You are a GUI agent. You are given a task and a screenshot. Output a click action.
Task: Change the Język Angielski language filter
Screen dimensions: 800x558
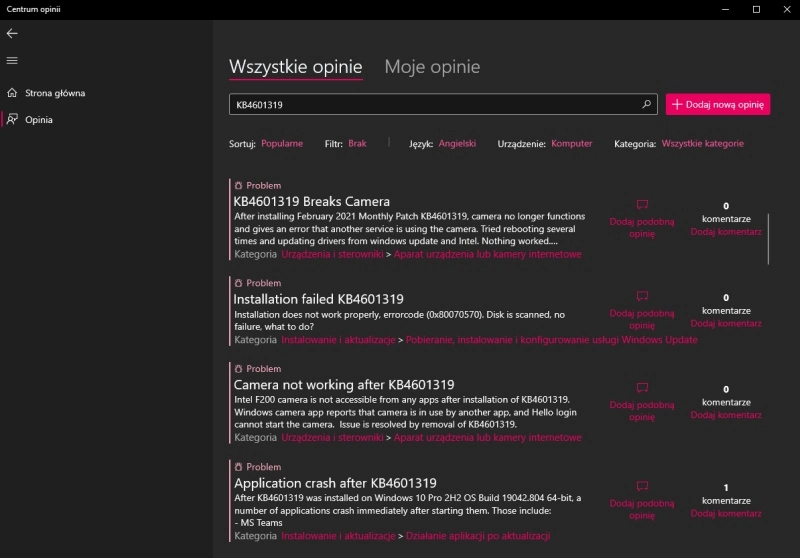click(457, 144)
